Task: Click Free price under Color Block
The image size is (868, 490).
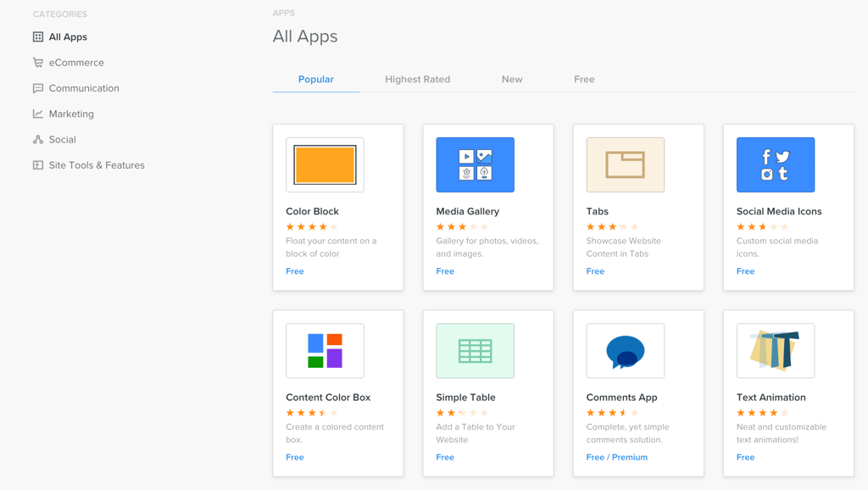Action: click(295, 271)
